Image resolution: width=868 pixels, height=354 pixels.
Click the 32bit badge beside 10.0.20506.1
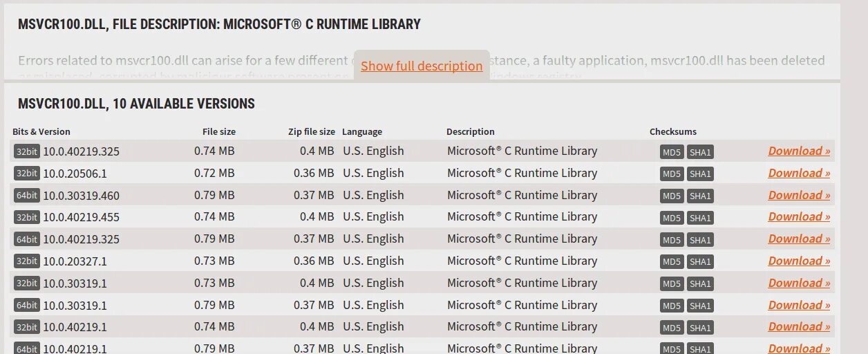[x=27, y=174]
